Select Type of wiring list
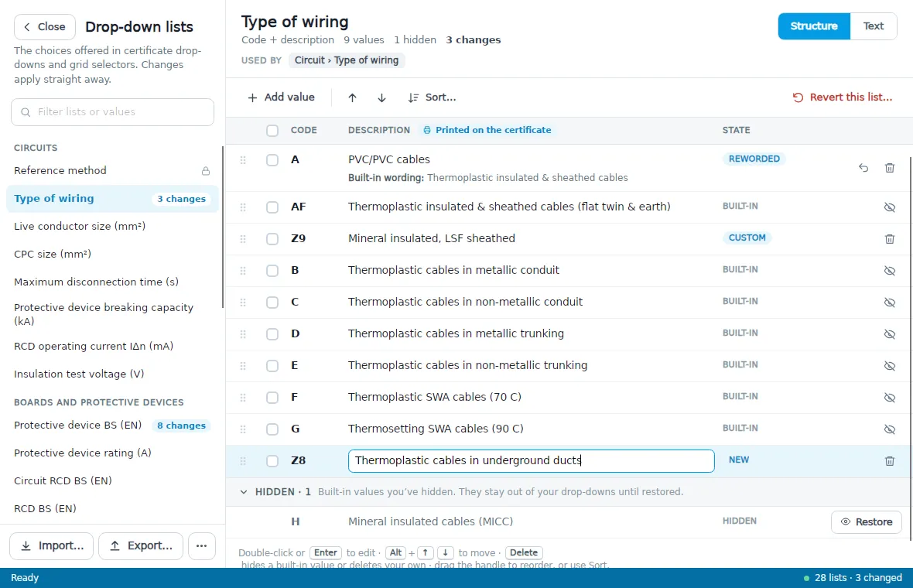The height and width of the screenshot is (588, 913). (111, 199)
